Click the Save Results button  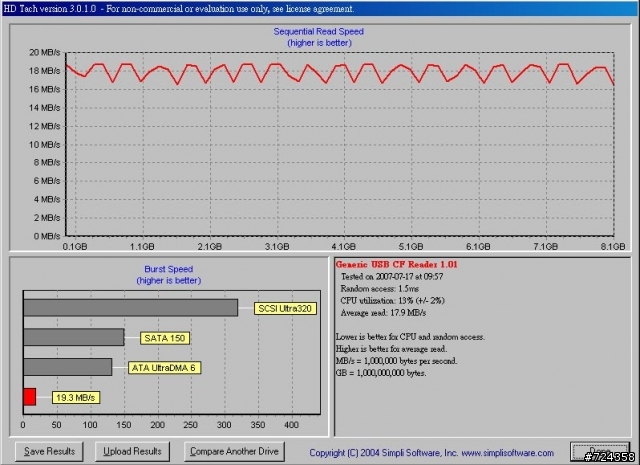coord(49,451)
